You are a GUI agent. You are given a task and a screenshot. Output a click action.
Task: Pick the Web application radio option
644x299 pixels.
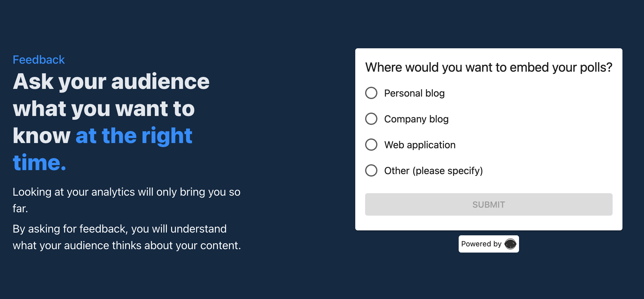click(371, 145)
